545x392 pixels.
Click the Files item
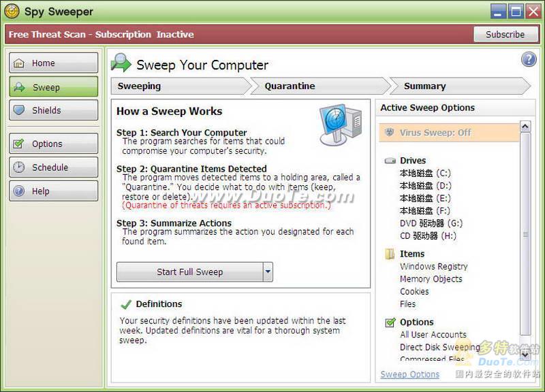(x=407, y=304)
